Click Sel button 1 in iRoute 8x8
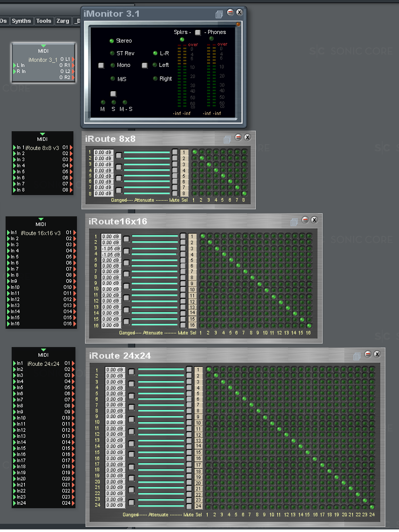 [x=184, y=153]
